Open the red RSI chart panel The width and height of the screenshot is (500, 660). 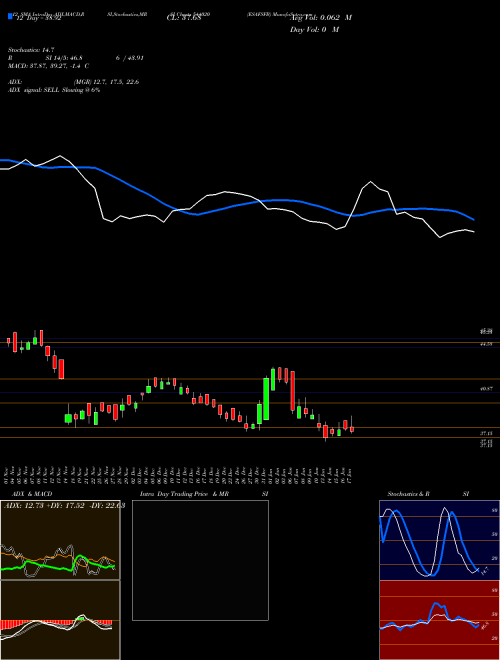[x=439, y=620]
